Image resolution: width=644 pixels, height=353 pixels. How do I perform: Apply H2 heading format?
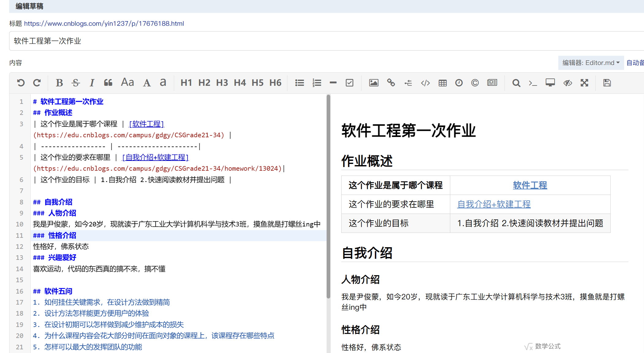click(x=204, y=83)
